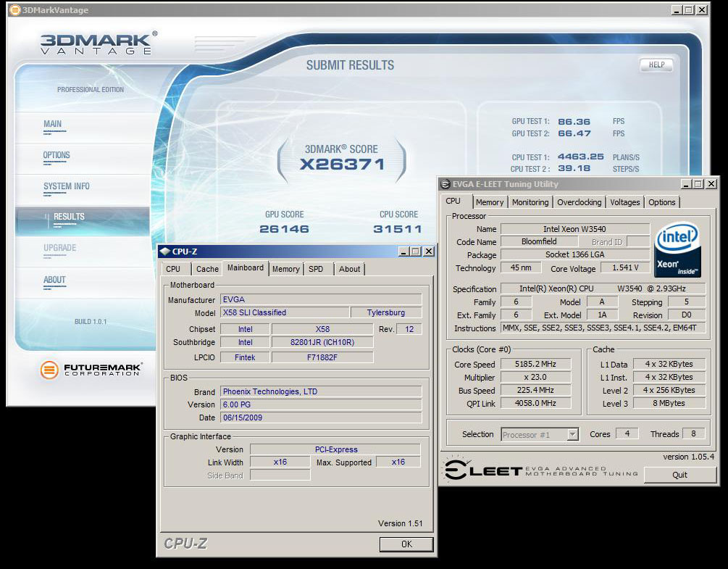Maximize the CPU-Z window

[416, 252]
